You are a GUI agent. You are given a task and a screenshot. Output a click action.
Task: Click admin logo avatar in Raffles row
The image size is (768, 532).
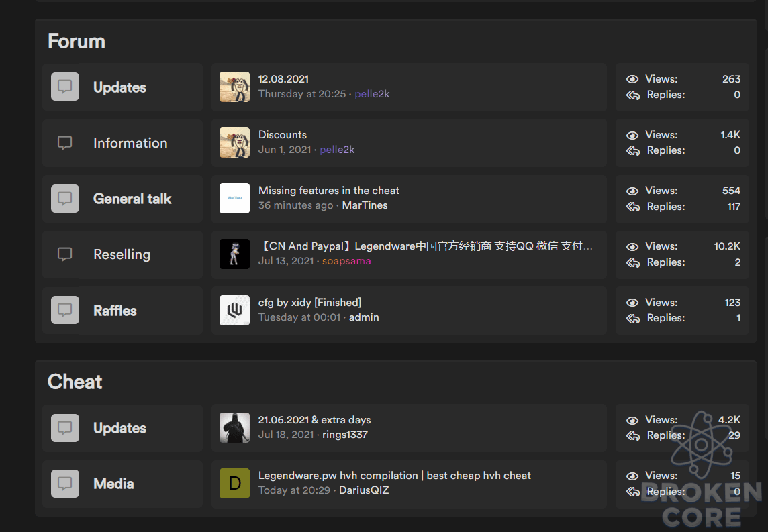[234, 310]
